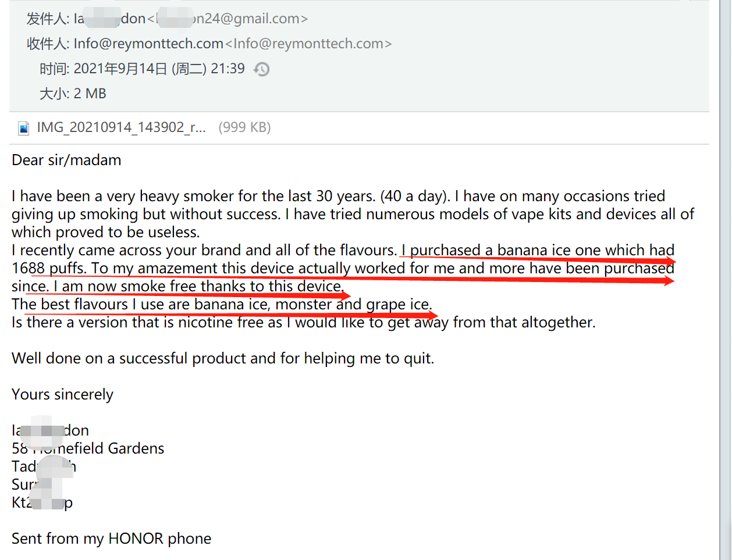Viewport: 732px width, 560px height.
Task: Click the Yours sincerely closing line
Action: coord(62,394)
